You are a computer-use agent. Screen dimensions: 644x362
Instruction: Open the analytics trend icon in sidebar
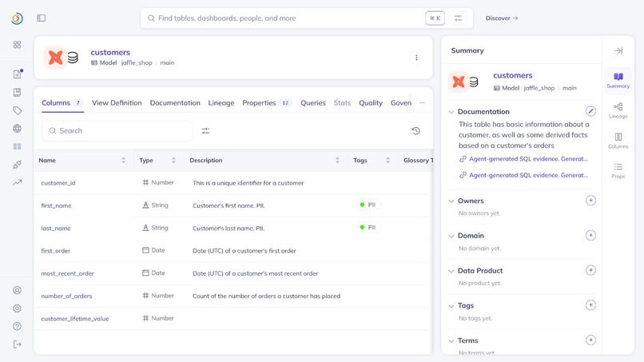(17, 183)
